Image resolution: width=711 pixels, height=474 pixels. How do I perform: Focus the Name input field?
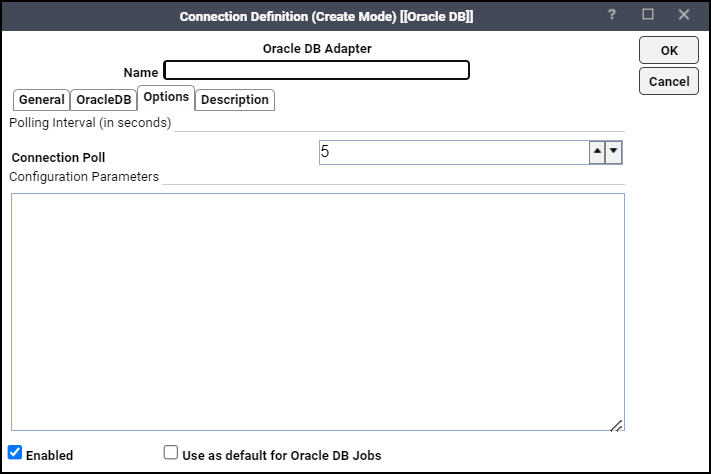click(317, 70)
